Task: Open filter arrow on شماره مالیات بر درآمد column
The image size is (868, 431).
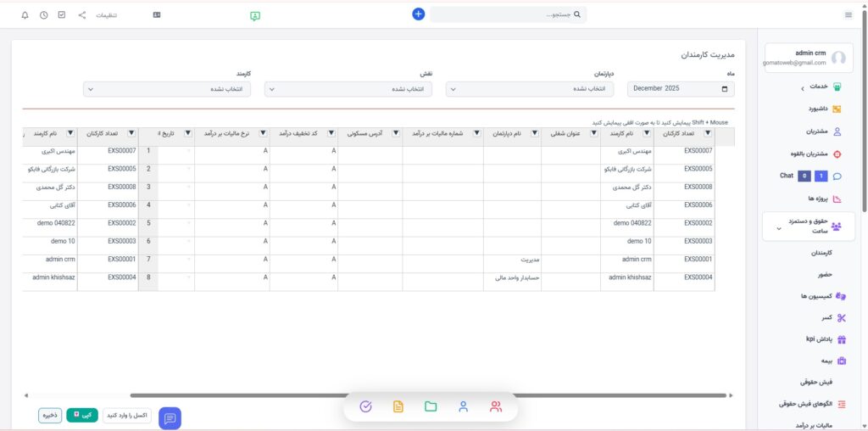Action: pyautogui.click(x=476, y=133)
